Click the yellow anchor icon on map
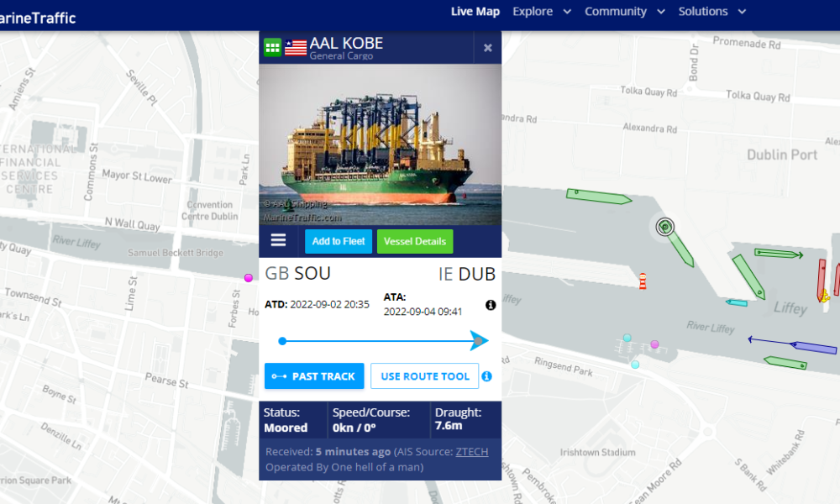The image size is (840, 504). click(824, 295)
